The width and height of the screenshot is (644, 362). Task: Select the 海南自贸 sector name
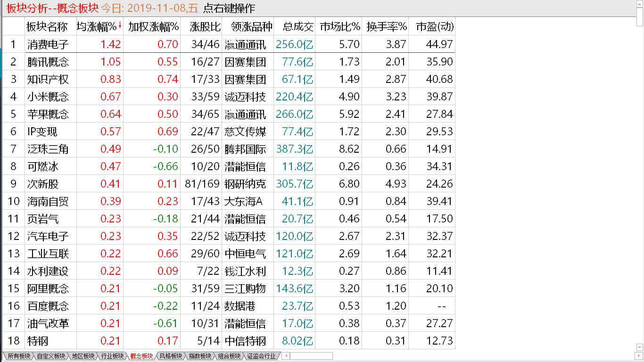tap(48, 201)
